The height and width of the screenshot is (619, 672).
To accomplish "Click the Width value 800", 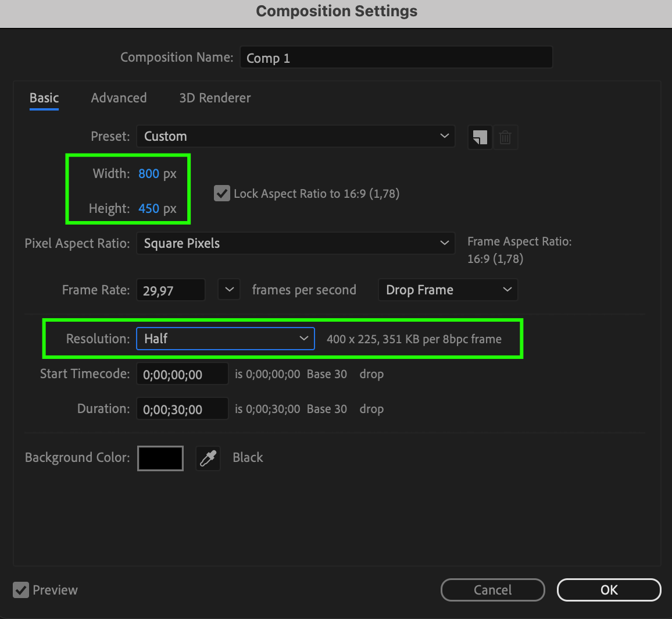I will pyautogui.click(x=149, y=174).
